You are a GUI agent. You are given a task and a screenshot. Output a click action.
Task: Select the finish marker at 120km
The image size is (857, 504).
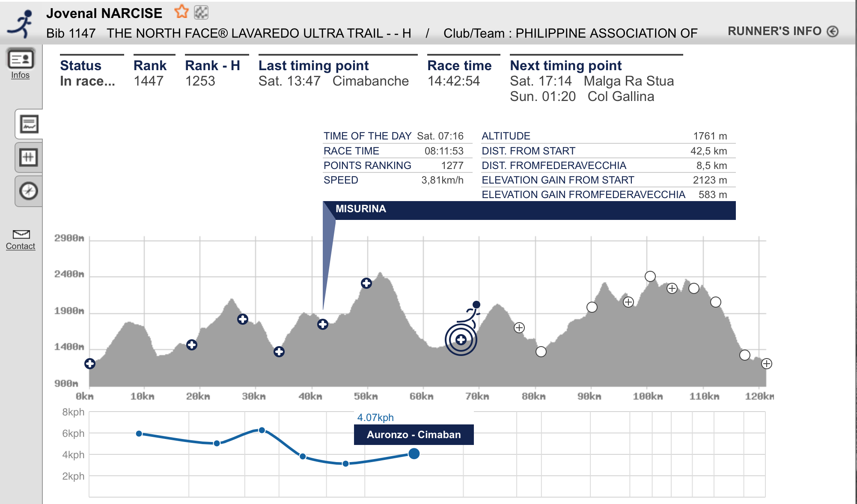point(766,364)
